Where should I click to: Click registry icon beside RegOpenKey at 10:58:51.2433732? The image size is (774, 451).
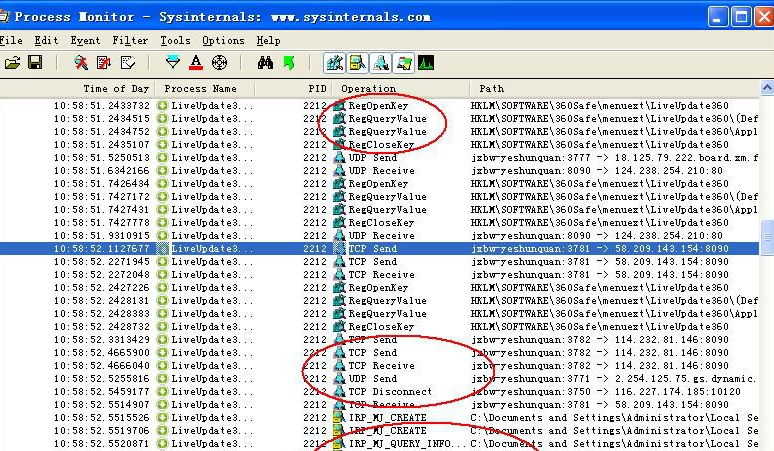point(339,106)
